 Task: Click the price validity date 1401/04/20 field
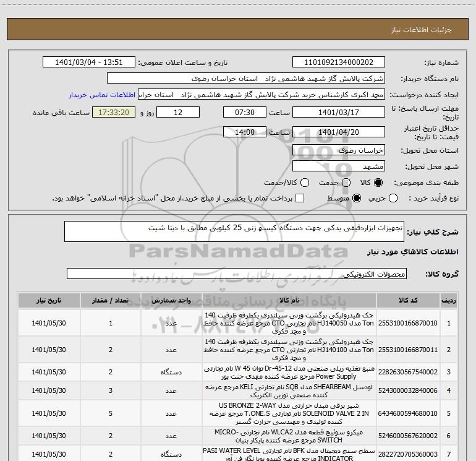(x=338, y=132)
